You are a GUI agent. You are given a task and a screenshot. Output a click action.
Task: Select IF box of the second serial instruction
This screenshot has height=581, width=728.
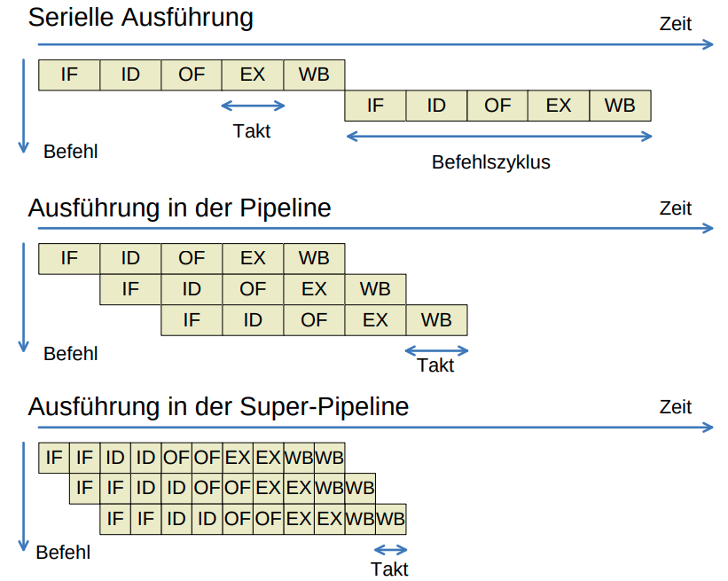(375, 106)
